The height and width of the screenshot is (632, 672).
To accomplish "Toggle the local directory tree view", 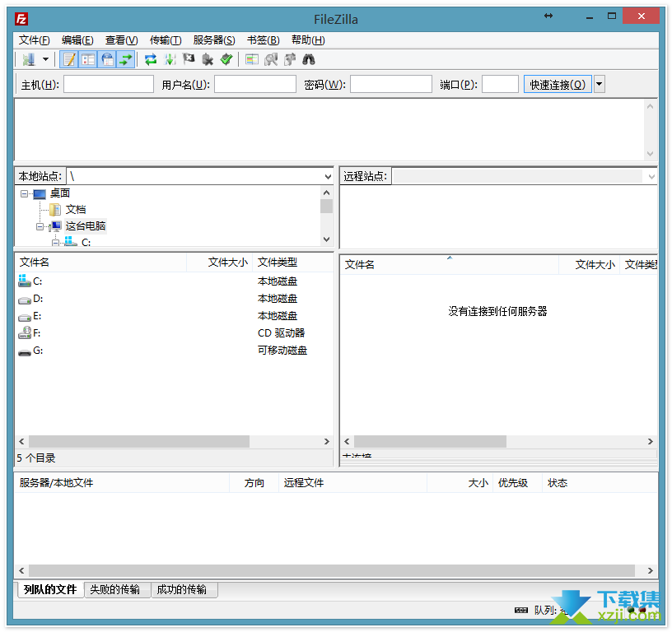I will pyautogui.click(x=88, y=59).
